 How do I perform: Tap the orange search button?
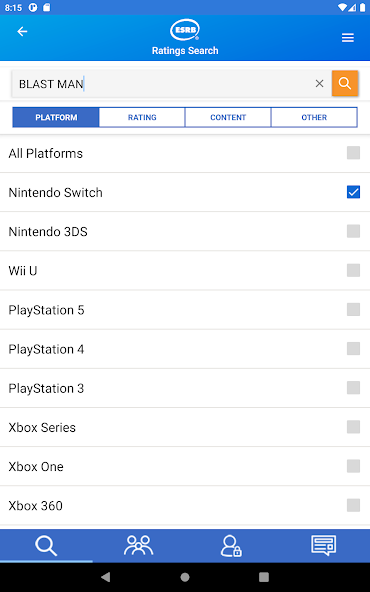345,83
